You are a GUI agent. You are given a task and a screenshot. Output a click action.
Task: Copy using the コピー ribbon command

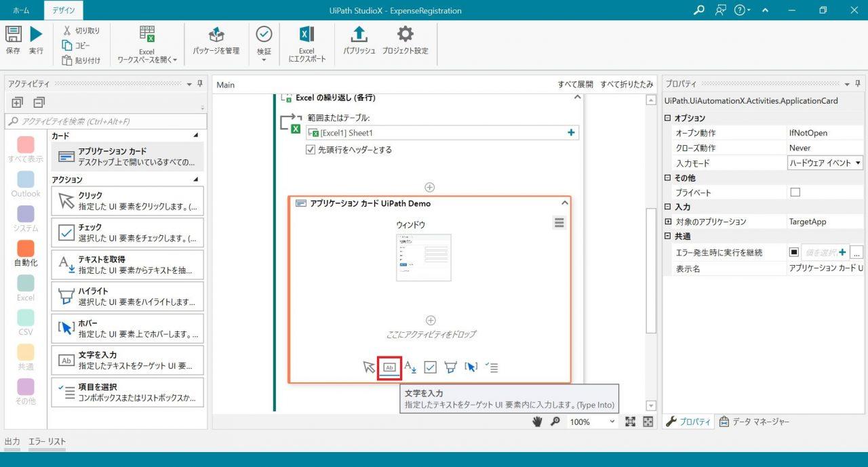coord(76,45)
